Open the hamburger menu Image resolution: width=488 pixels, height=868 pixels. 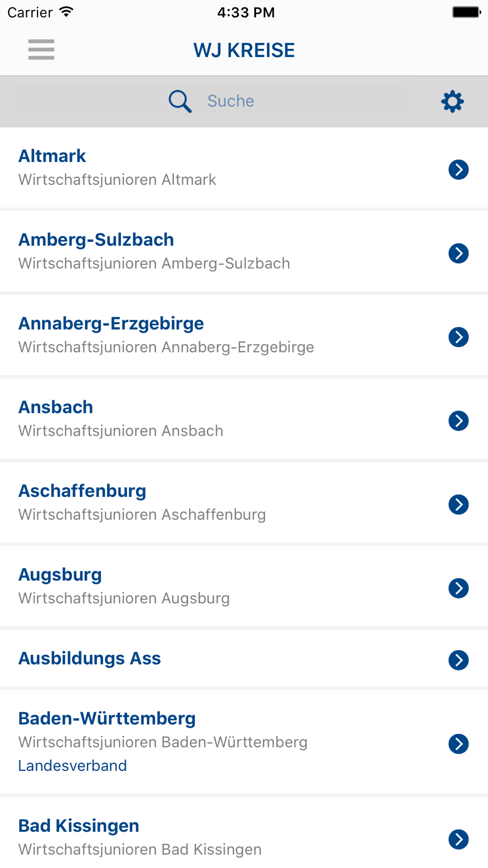[x=41, y=50]
